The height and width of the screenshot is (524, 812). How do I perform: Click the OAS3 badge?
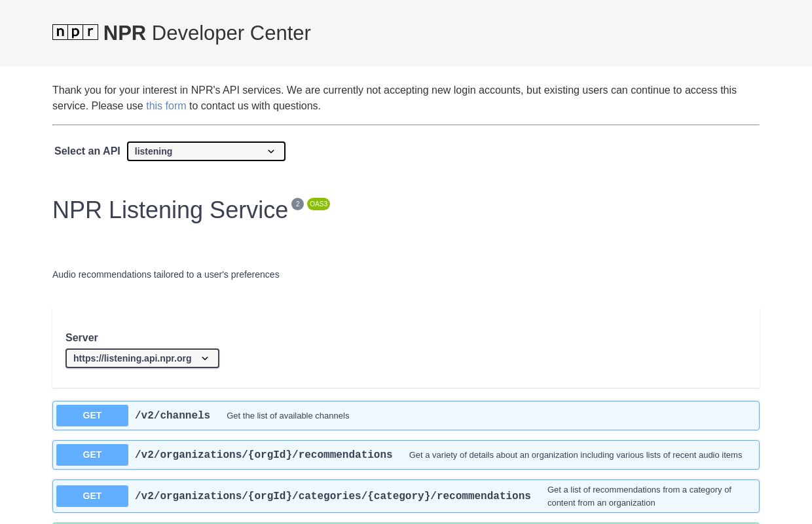pos(318,204)
